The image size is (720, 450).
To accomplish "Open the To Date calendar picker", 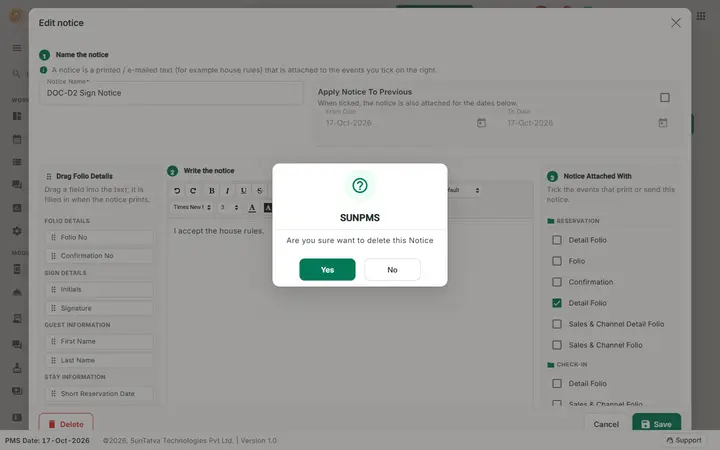I will pyautogui.click(x=663, y=123).
